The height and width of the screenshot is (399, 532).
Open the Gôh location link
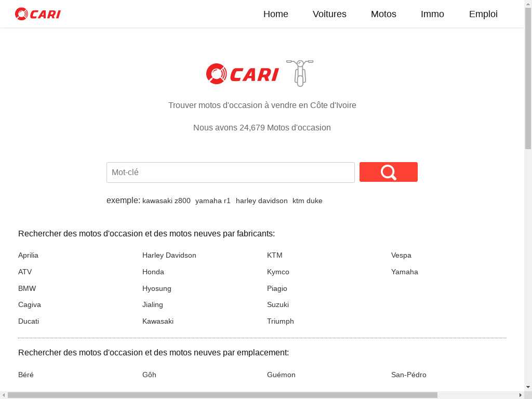[x=149, y=375]
